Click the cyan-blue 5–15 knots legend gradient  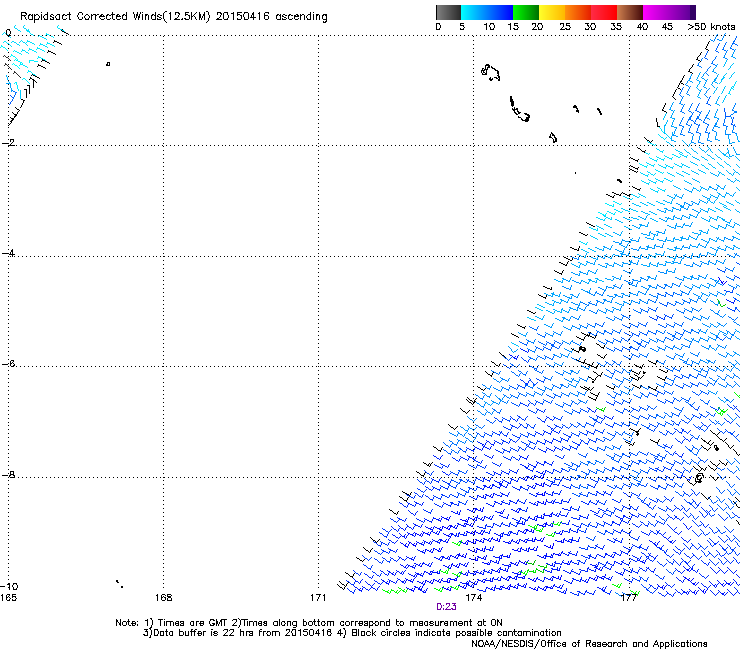(487, 12)
